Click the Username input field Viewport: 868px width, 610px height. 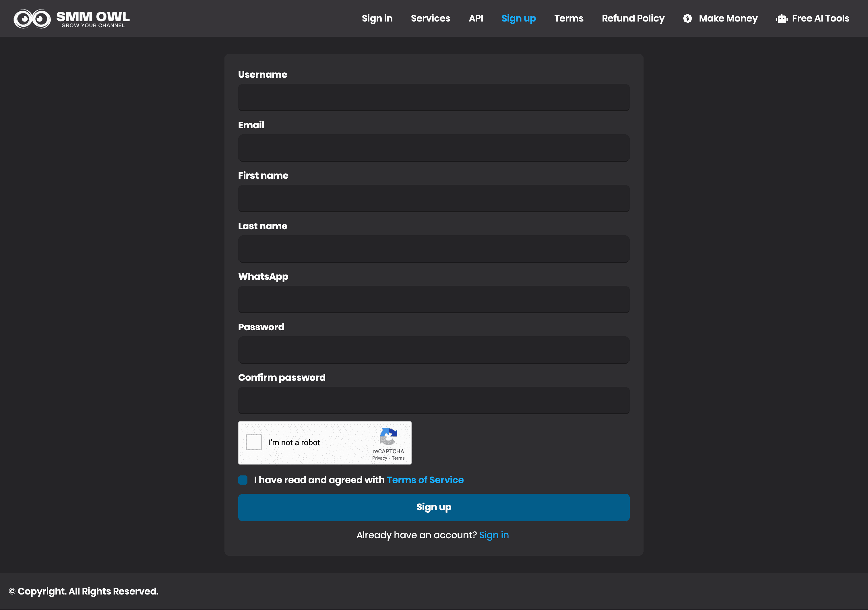434,97
